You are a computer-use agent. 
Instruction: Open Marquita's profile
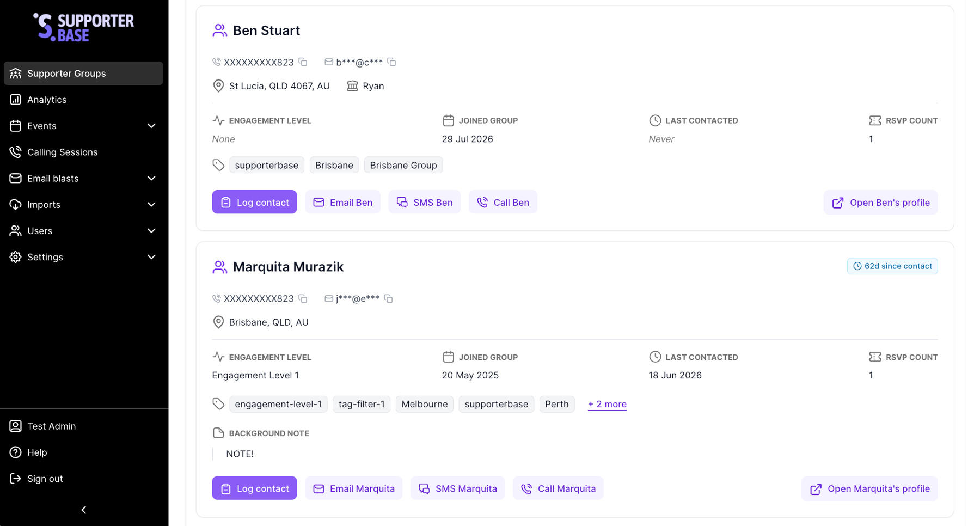pos(869,488)
